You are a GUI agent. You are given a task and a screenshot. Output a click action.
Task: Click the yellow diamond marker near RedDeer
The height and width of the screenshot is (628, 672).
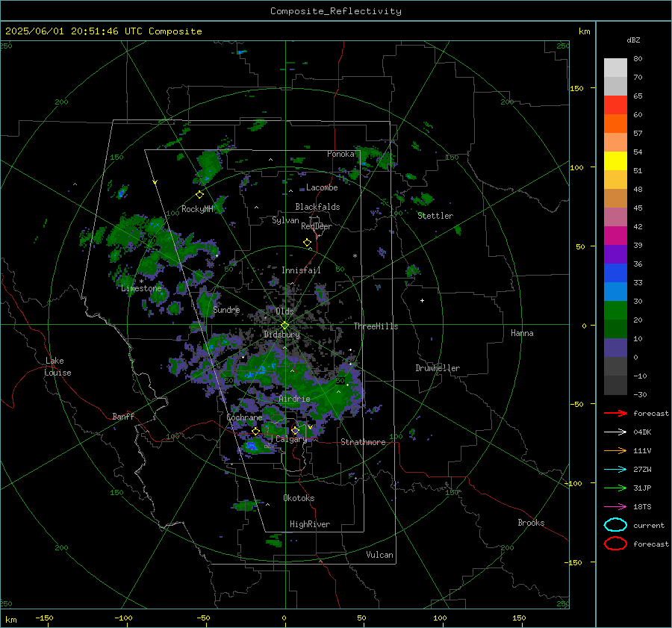tap(307, 242)
